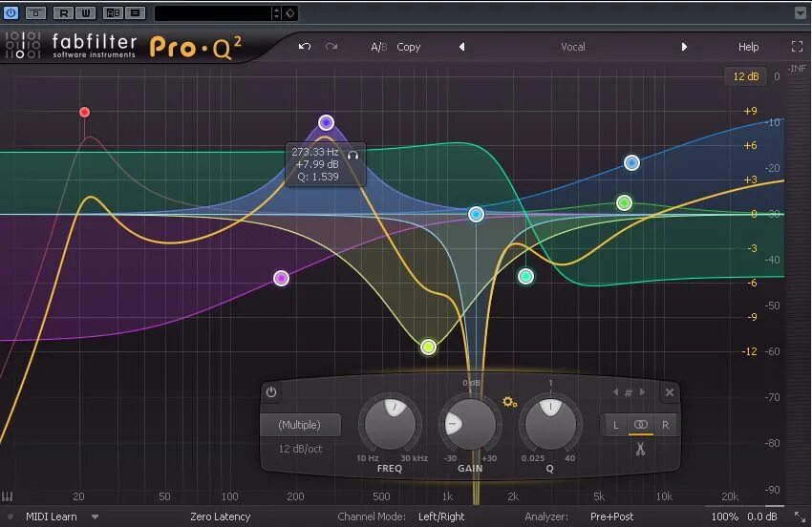
Task: Select the magenta low shelf band node
Action: [281, 279]
